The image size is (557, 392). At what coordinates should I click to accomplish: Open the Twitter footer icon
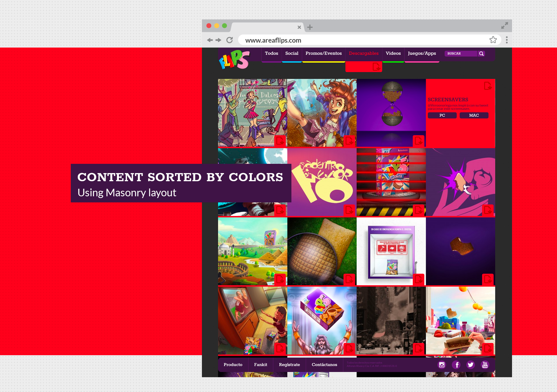click(x=471, y=365)
